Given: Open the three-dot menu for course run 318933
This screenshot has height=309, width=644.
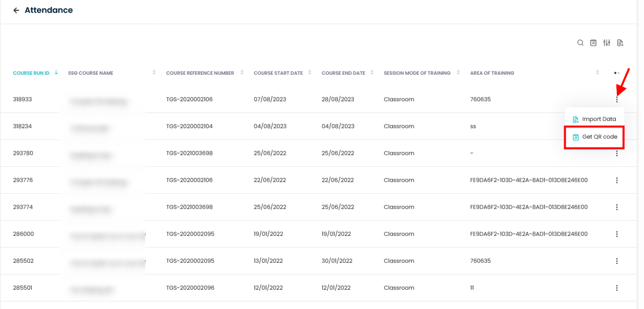Looking at the screenshot, I should 617,100.
